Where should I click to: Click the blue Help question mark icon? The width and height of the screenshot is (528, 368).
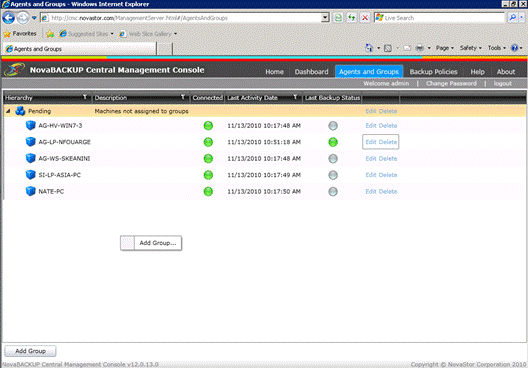pos(515,48)
